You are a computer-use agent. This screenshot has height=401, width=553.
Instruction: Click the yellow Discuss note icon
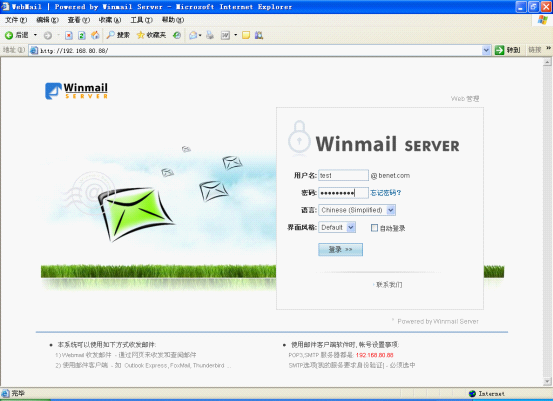pos(246,35)
